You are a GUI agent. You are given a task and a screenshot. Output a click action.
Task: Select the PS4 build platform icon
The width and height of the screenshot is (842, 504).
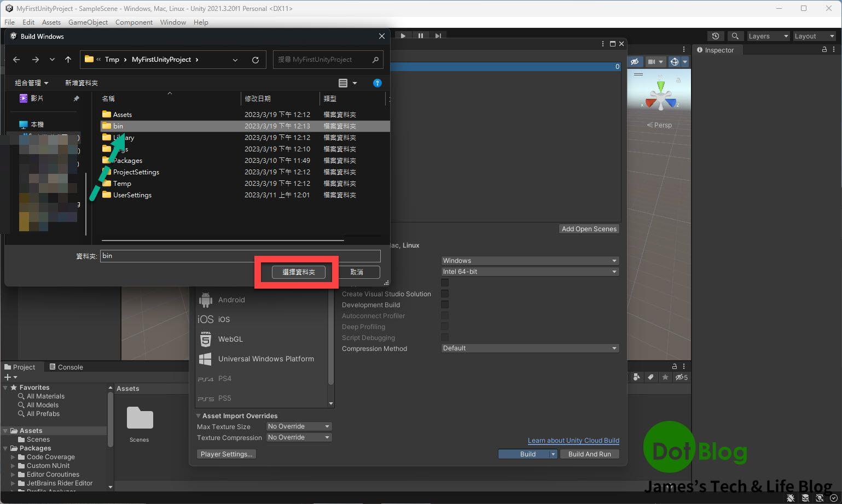tap(205, 378)
